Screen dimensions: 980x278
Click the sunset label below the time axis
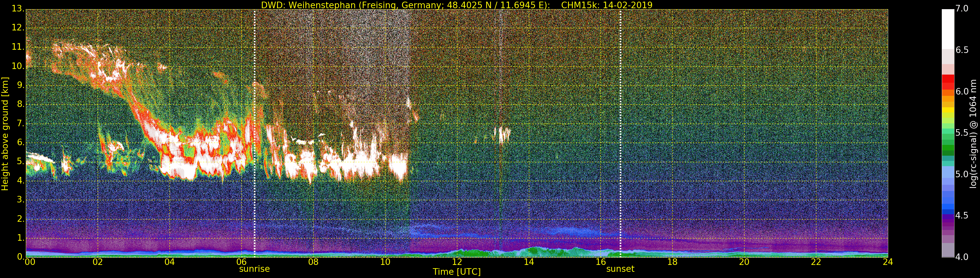620,269
